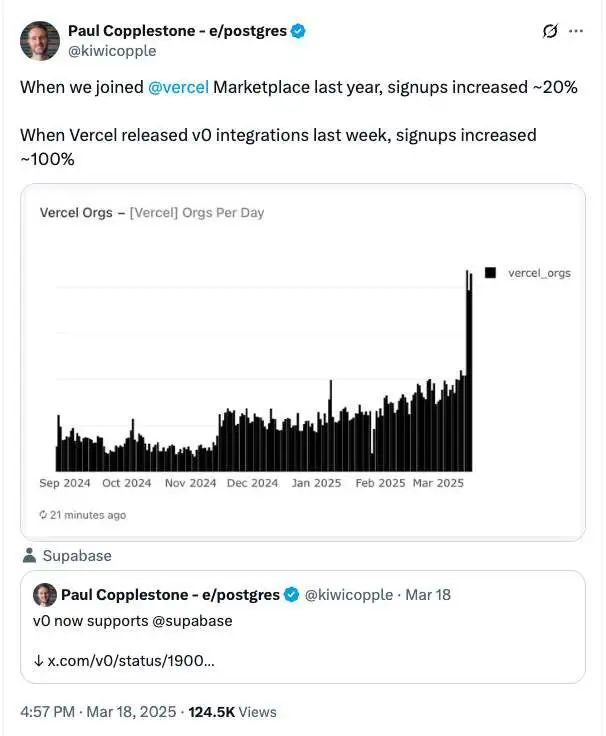Click the Supabase label below the chart
606x736 pixels.
coord(77,555)
